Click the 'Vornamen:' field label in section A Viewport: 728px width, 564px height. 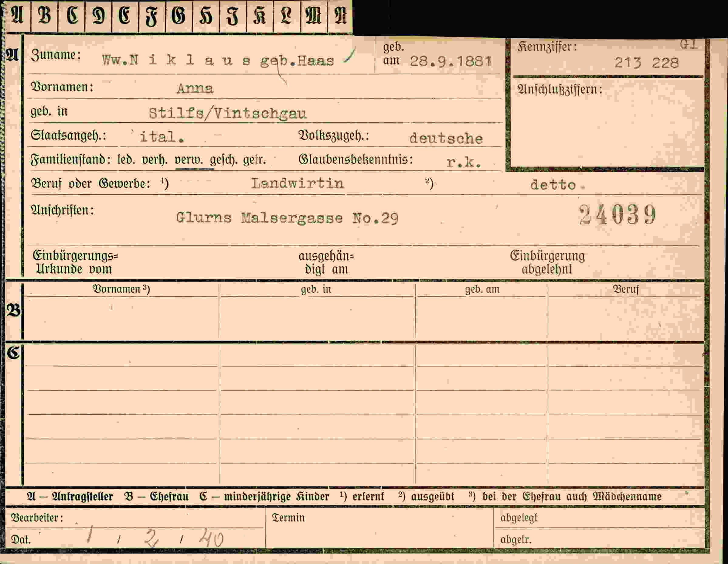(x=62, y=87)
